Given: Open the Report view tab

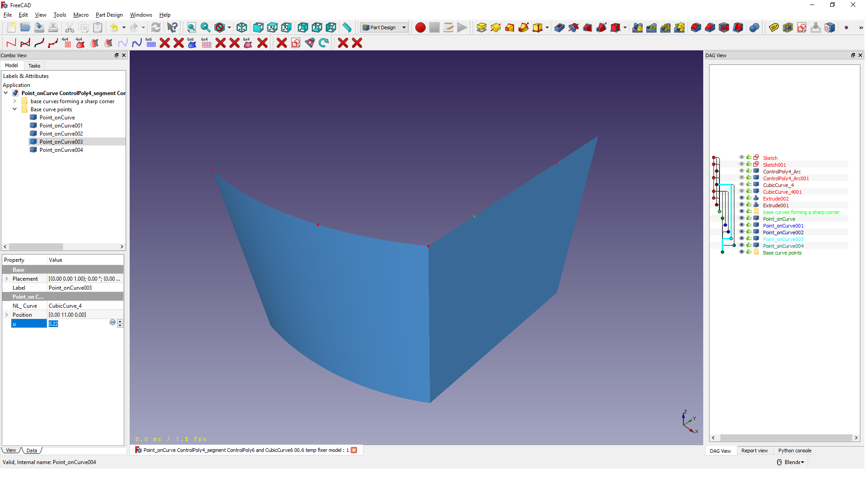Looking at the screenshot, I should tap(755, 451).
